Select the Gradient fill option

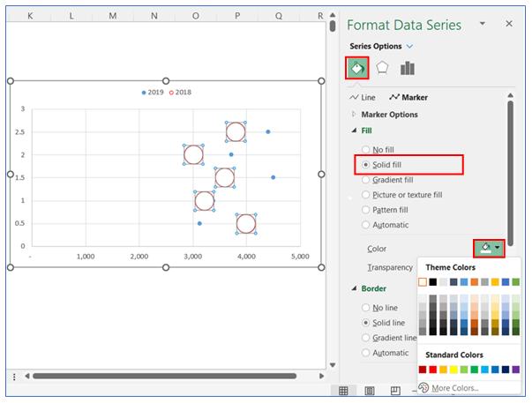click(366, 180)
